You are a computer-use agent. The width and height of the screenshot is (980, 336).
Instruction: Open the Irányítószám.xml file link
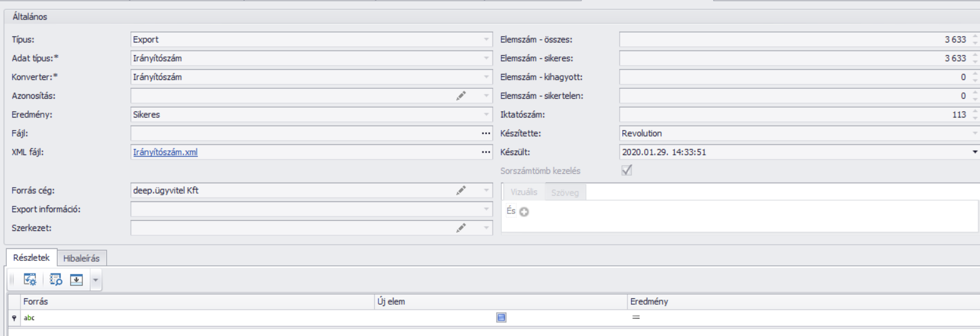point(165,152)
